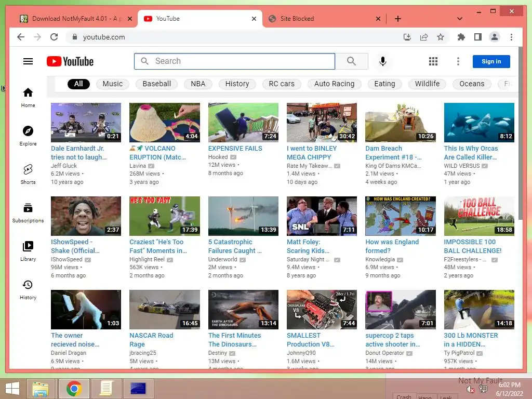
Task: Filter videos by the Oceans chip
Action: point(472,84)
